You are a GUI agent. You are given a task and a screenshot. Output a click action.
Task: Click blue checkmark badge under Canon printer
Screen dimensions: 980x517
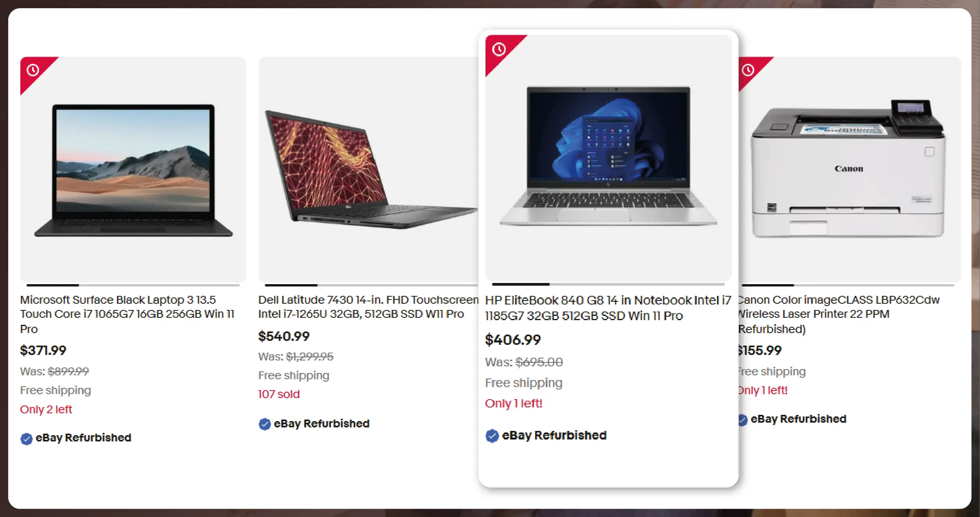click(743, 420)
